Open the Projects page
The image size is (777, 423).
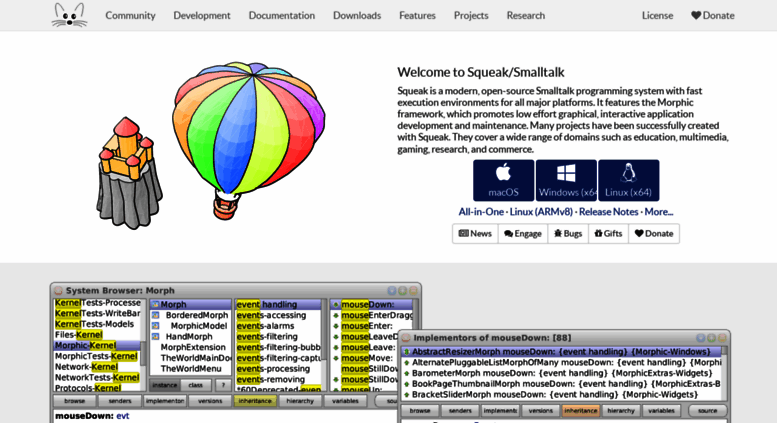(x=471, y=15)
